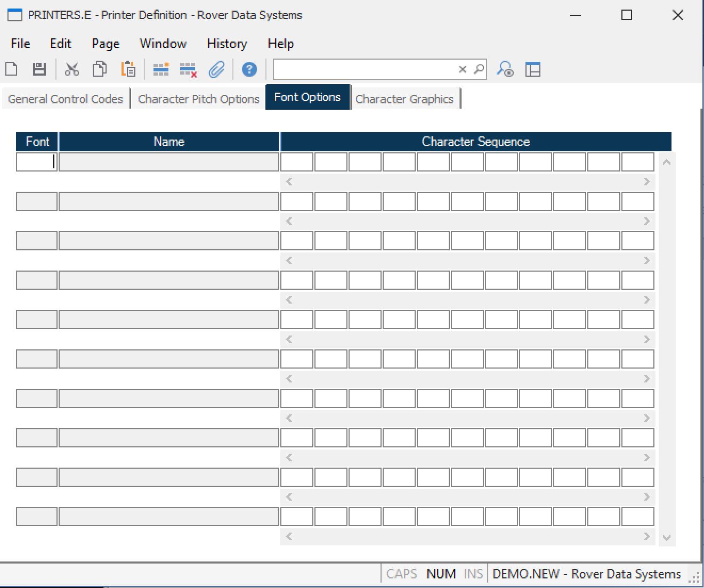The image size is (704, 588).
Task: Click the record lookup eye-magnifier icon
Action: click(x=505, y=69)
